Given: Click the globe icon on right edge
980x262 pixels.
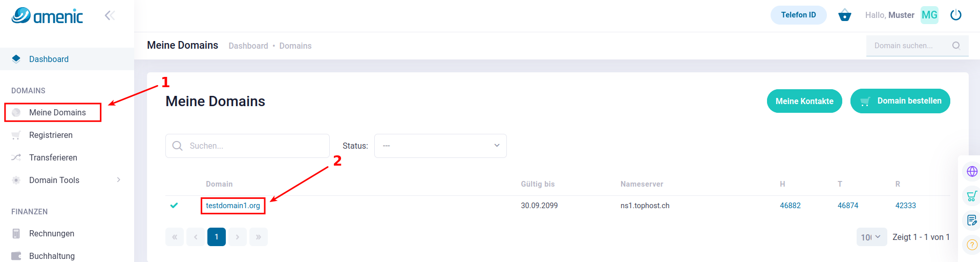Looking at the screenshot, I should (972, 171).
